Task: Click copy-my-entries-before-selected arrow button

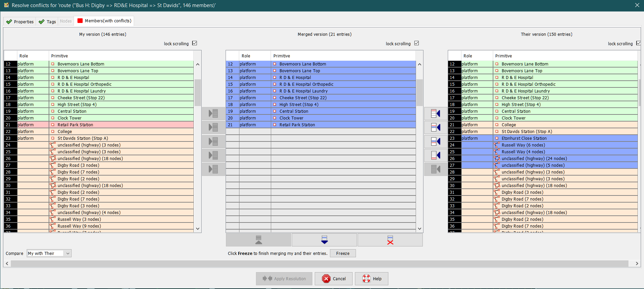Action: click(213, 127)
